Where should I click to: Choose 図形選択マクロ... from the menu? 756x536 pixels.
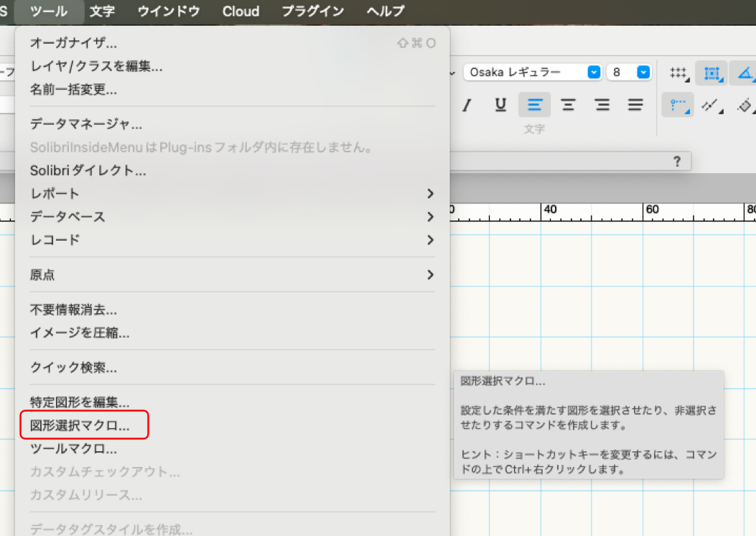point(80,425)
